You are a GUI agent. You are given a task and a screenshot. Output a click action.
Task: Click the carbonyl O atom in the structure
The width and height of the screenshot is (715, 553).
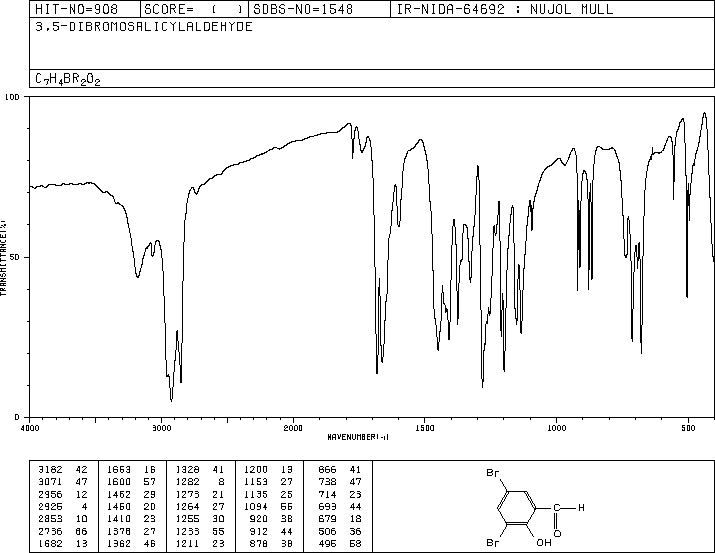(557, 533)
